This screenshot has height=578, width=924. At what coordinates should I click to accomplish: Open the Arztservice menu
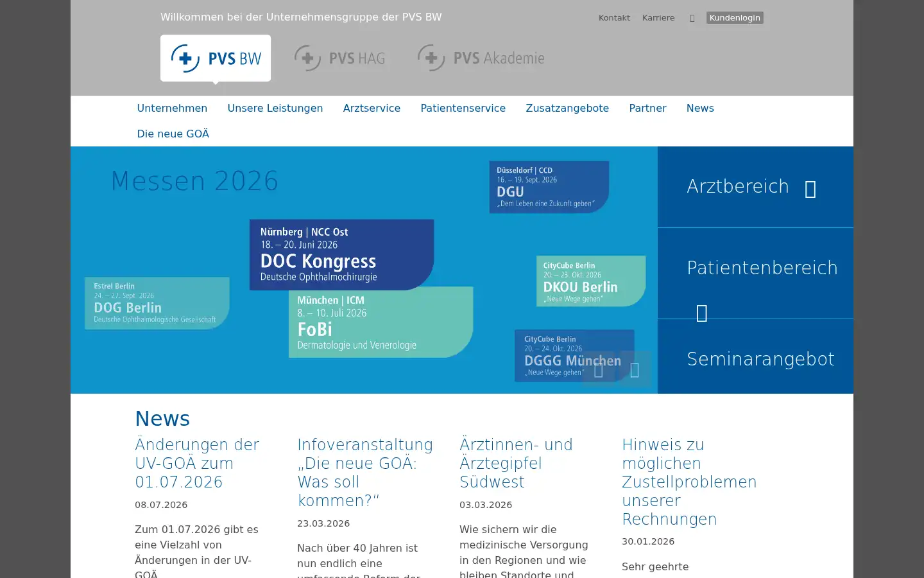point(372,108)
